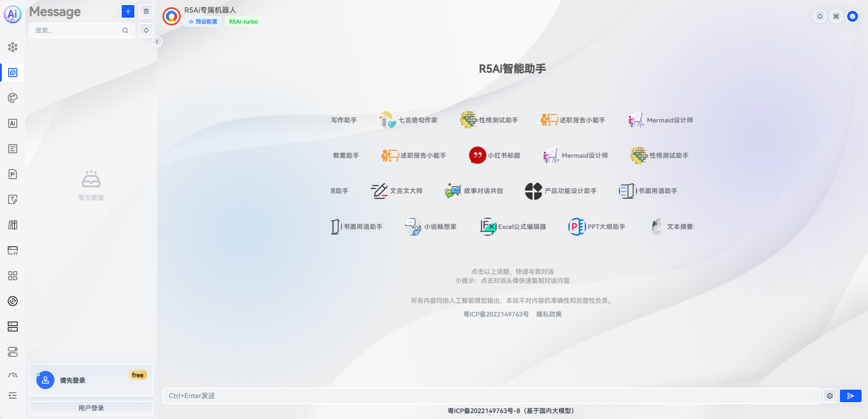
Task: Focus the Ctrl+Enter发送 message input field
Action: [490, 396]
